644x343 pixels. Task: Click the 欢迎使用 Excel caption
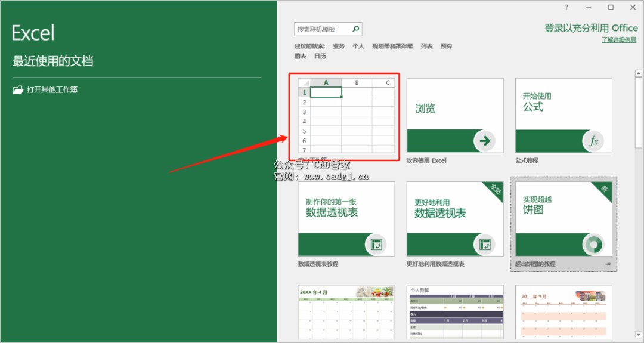(426, 160)
